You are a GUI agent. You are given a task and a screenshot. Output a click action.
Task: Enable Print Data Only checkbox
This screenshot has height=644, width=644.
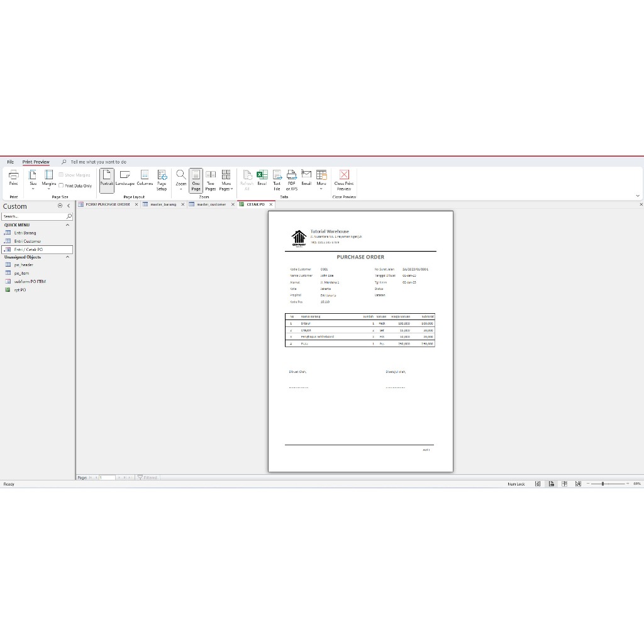click(x=61, y=186)
